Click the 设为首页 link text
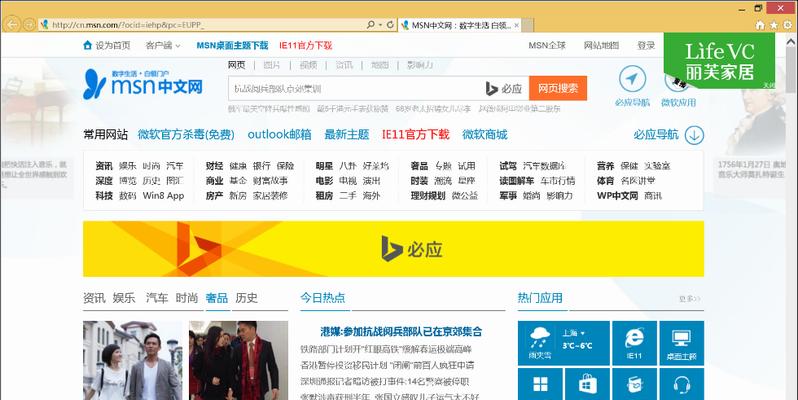The image size is (798, 400). [x=113, y=45]
